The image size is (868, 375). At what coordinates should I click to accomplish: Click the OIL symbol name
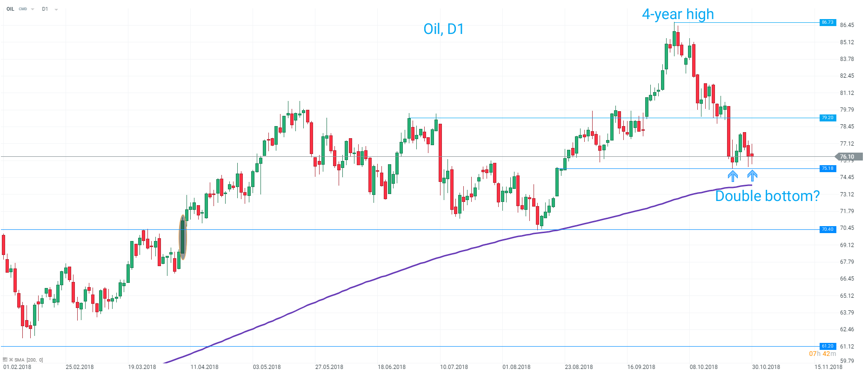point(10,9)
